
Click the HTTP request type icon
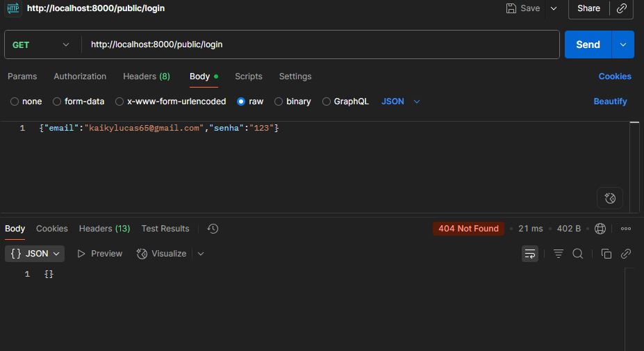(13, 8)
